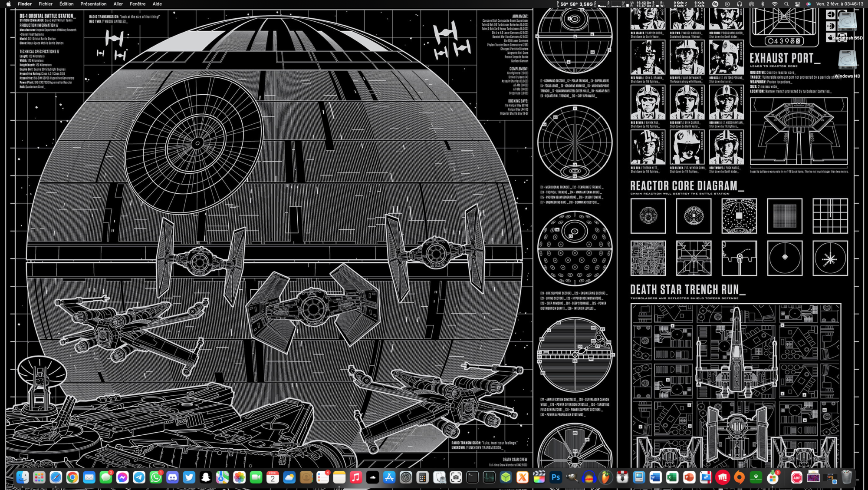
Task: Open the Fichier menu
Action: coord(45,4)
